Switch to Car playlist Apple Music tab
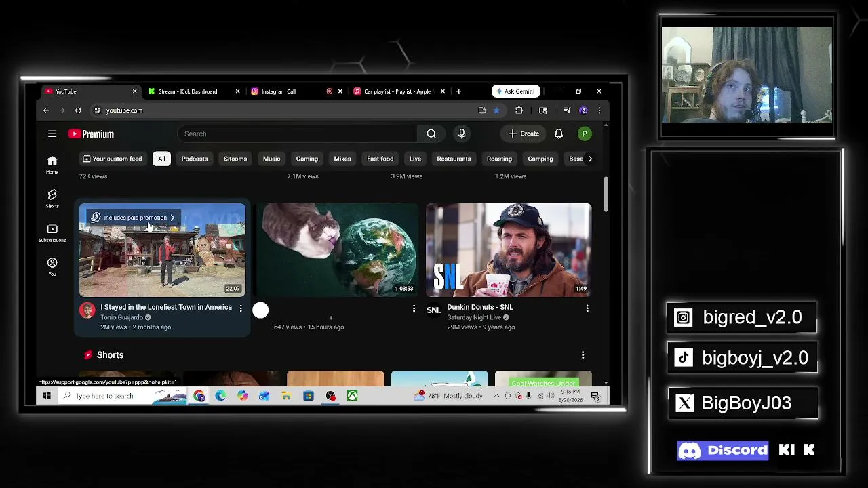 click(x=398, y=91)
